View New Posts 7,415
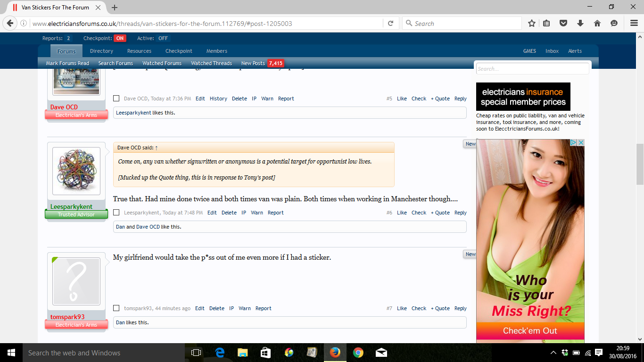The width and height of the screenshot is (644, 362). (262, 63)
